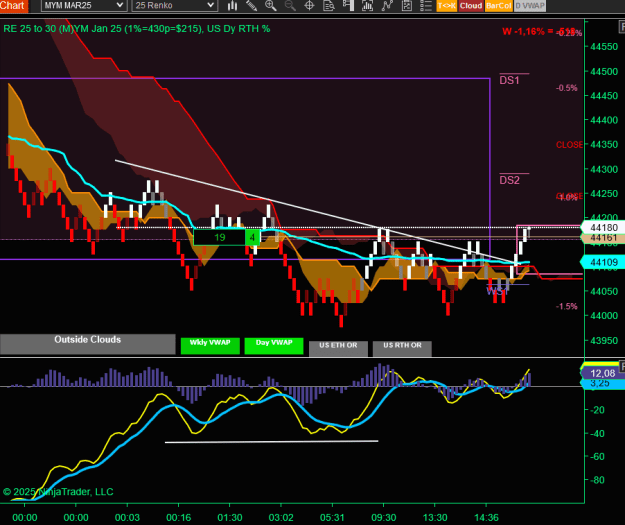Toggle the BarCol toolbar button

pyautogui.click(x=498, y=6)
